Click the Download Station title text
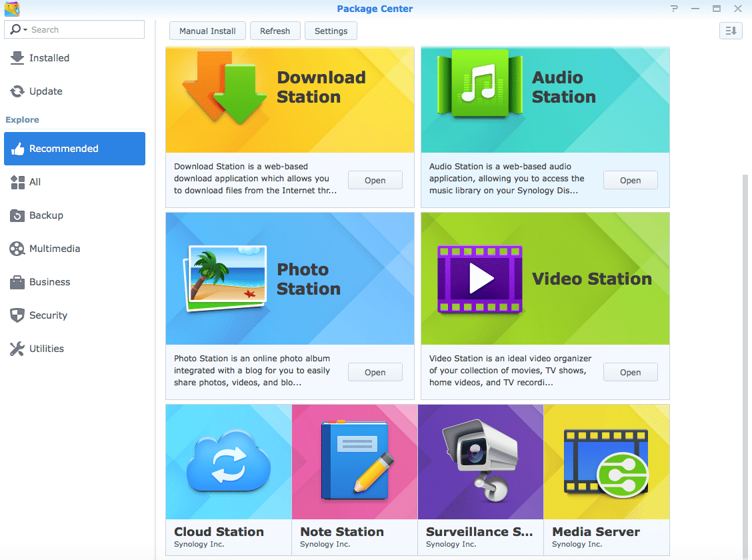This screenshot has width=752, height=560. pyautogui.click(x=321, y=87)
